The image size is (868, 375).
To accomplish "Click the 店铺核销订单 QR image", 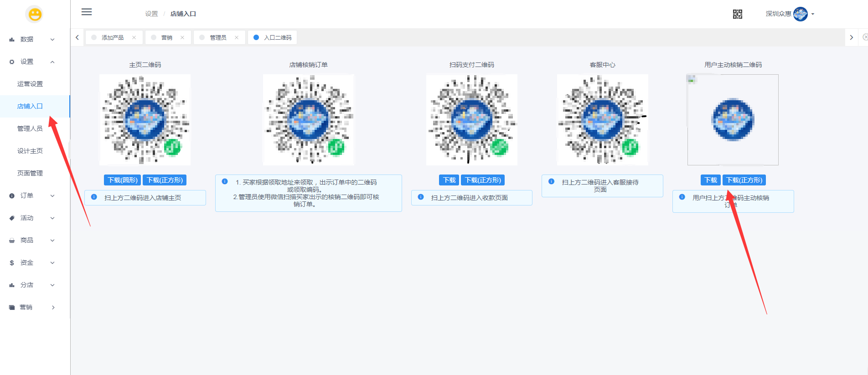I will coord(309,120).
